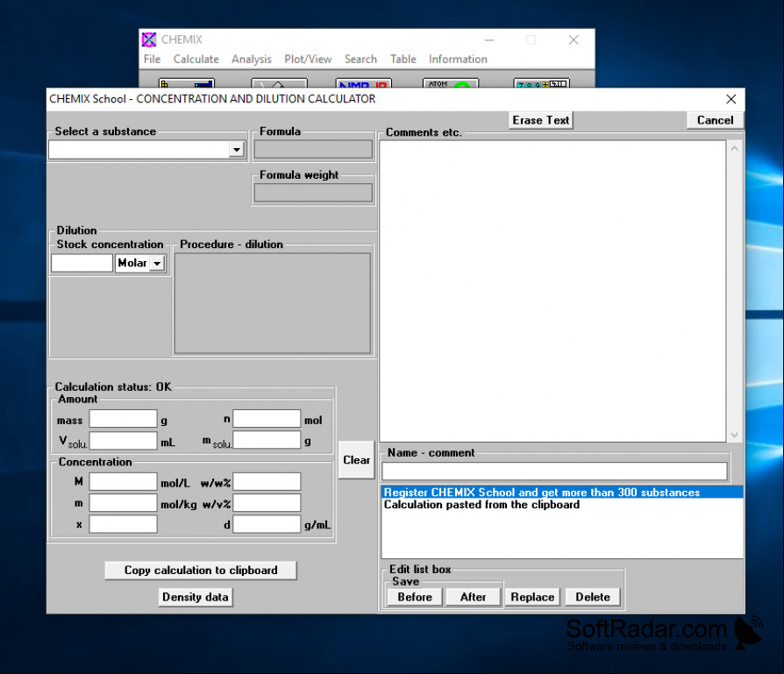Open the Analysis menu
This screenshot has width=784, height=674.
point(252,59)
